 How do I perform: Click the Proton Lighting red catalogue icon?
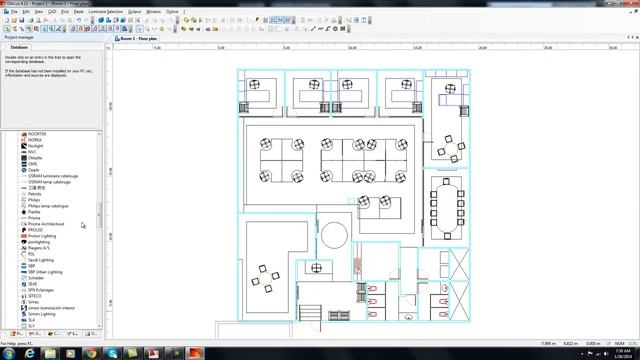tap(24, 236)
